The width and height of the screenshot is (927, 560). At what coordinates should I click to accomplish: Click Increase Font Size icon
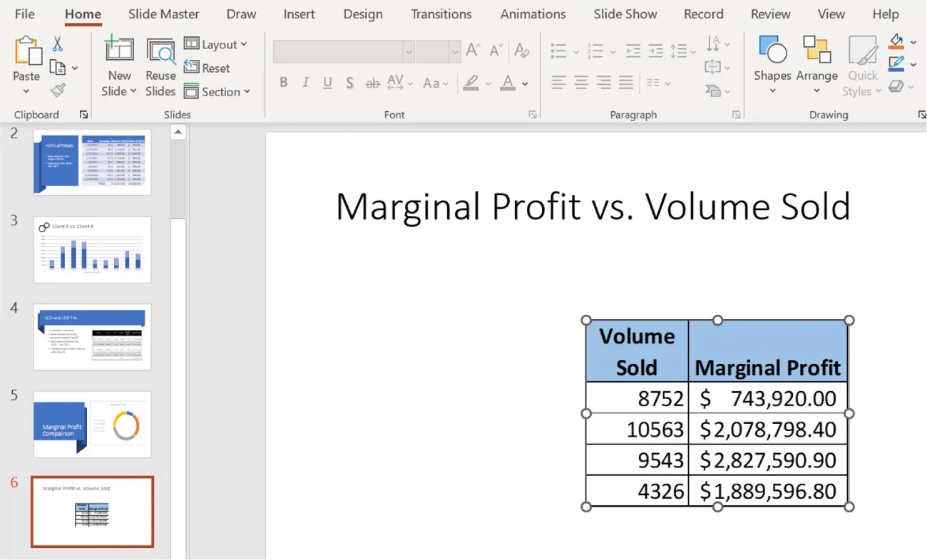(x=473, y=51)
